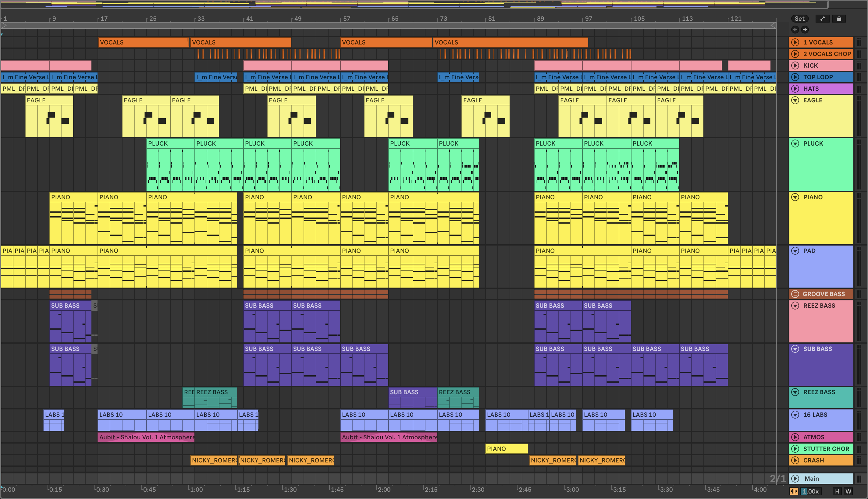Select the I_m Fine Verse clip at bar 73
Viewport: 868px width, 499px height.
pos(458,77)
